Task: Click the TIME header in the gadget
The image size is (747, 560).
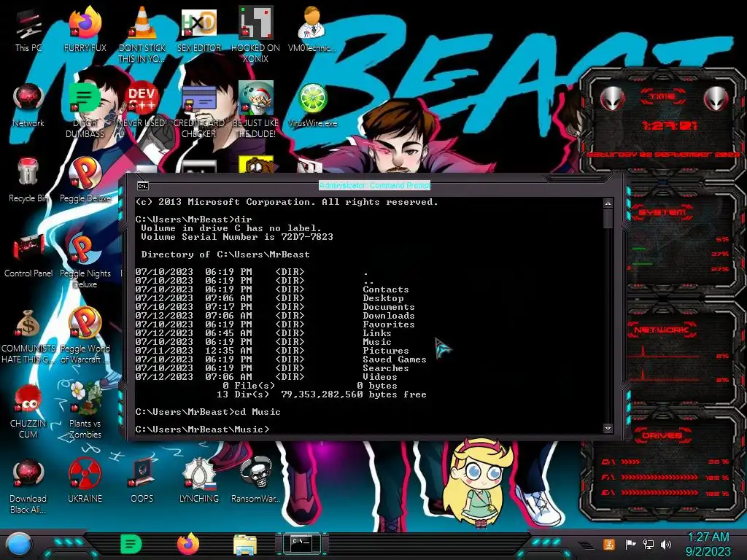Action: tap(662, 97)
